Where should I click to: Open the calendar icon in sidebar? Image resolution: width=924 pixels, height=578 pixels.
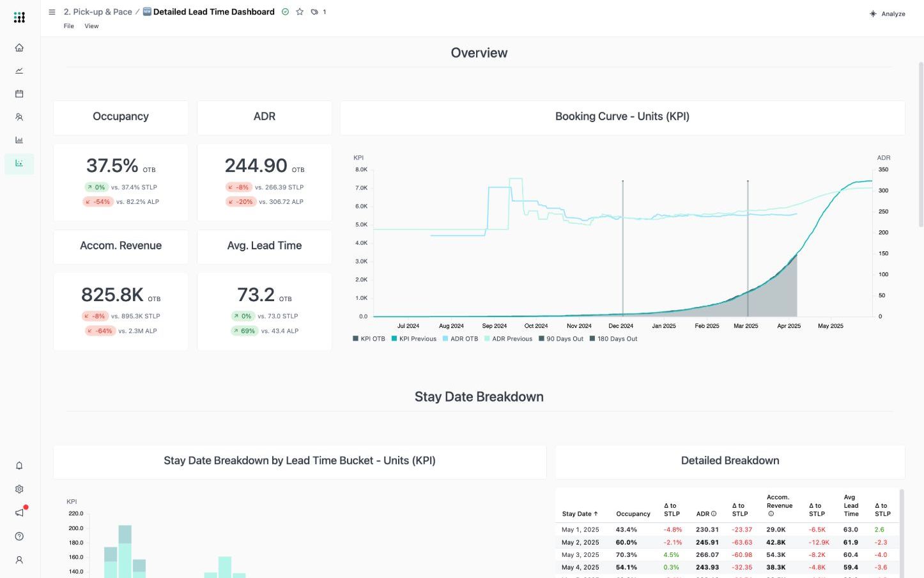[19, 94]
